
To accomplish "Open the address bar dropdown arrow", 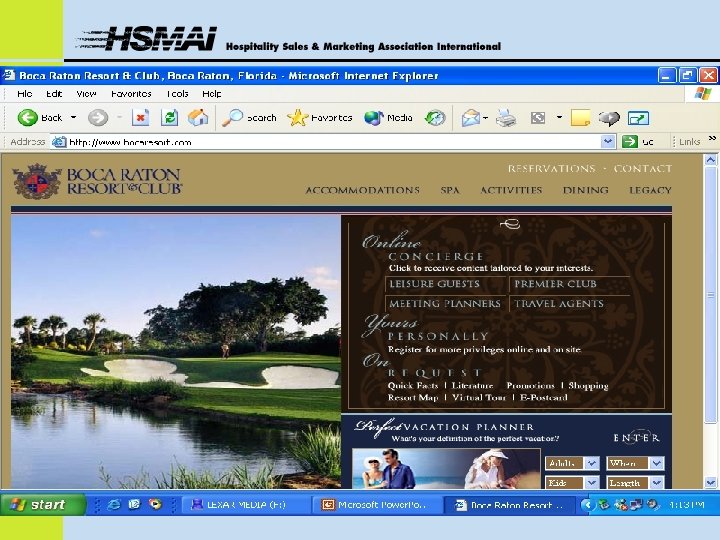I will 608,141.
